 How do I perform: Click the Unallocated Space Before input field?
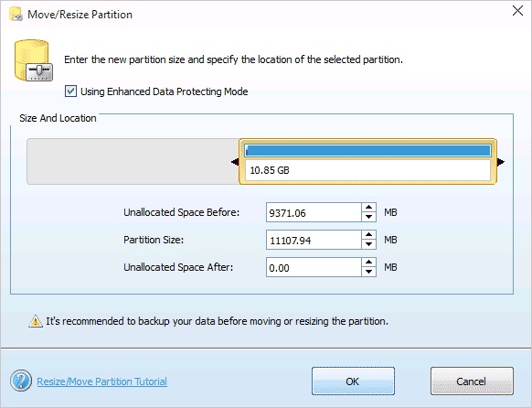point(314,212)
